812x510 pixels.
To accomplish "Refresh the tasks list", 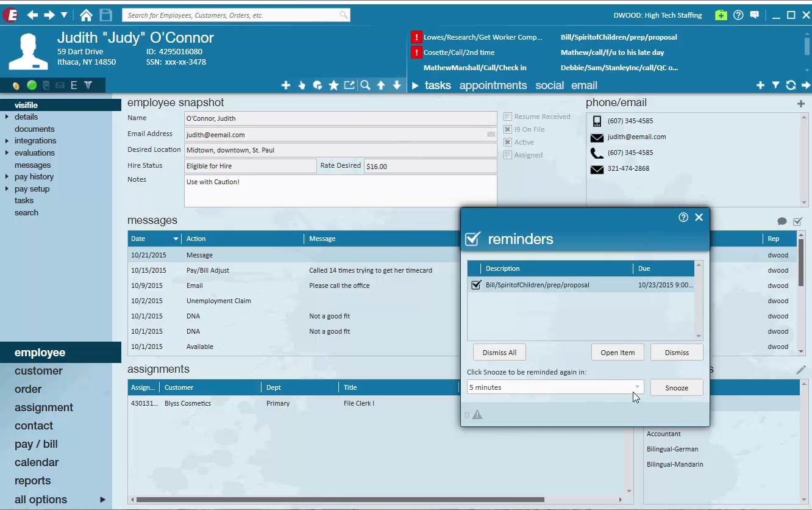I will point(791,85).
